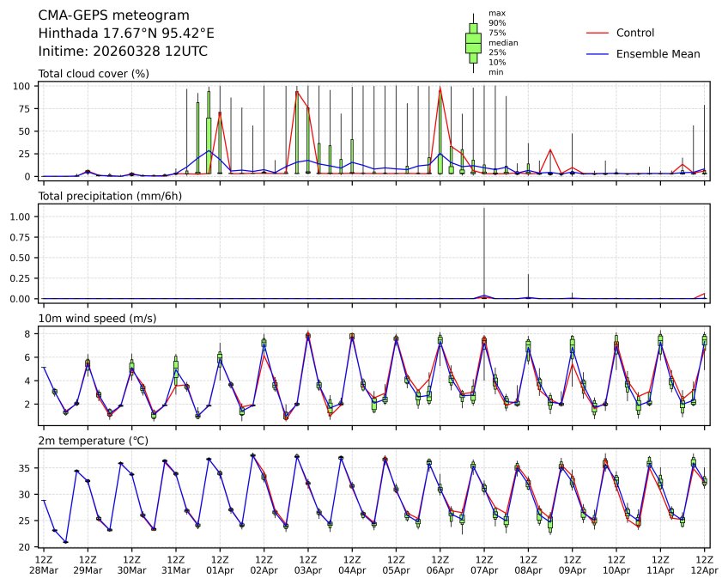
Task: Click the "min" label in box-plot legend
Action: click(x=495, y=72)
